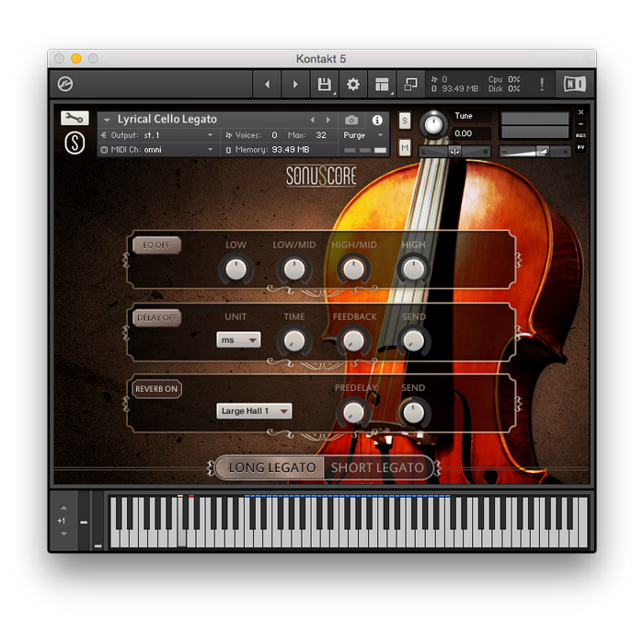Screen dimensions: 644x644
Task: Switch to the LONG LEGATO tab
Action: [271, 467]
